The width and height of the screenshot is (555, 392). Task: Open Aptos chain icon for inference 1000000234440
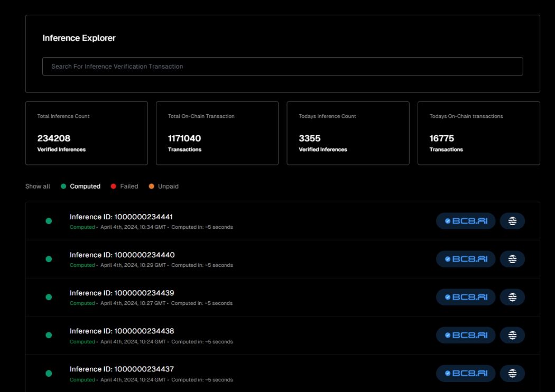(x=512, y=259)
